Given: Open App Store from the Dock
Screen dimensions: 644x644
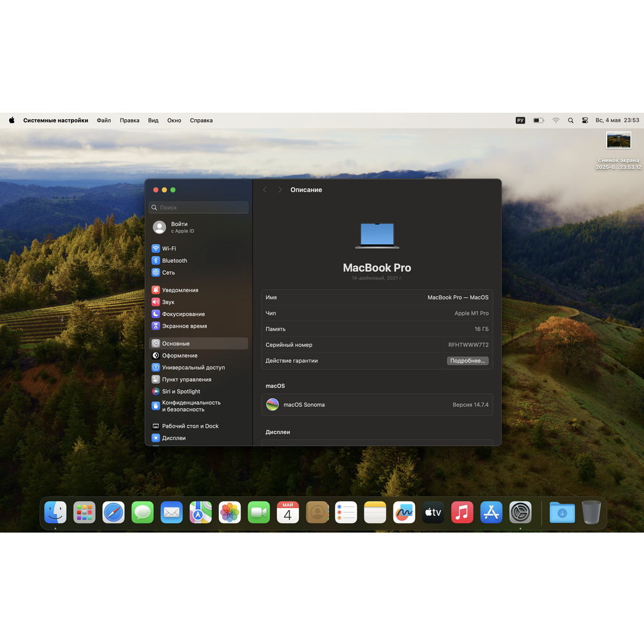Looking at the screenshot, I should point(491,512).
